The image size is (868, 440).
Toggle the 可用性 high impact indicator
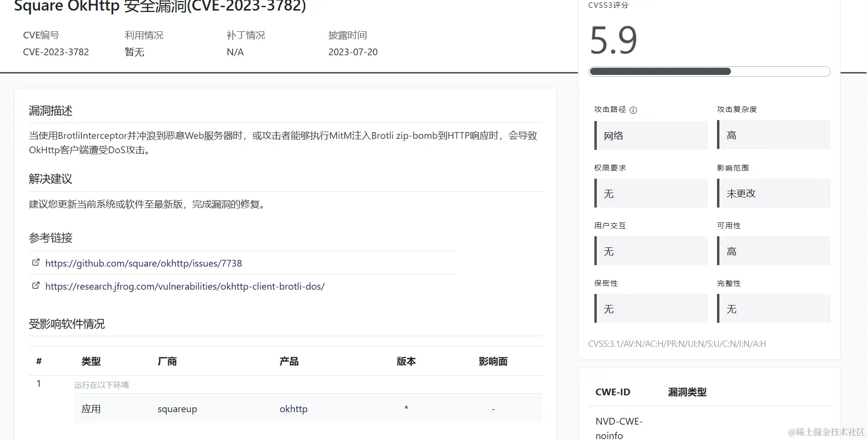click(773, 251)
